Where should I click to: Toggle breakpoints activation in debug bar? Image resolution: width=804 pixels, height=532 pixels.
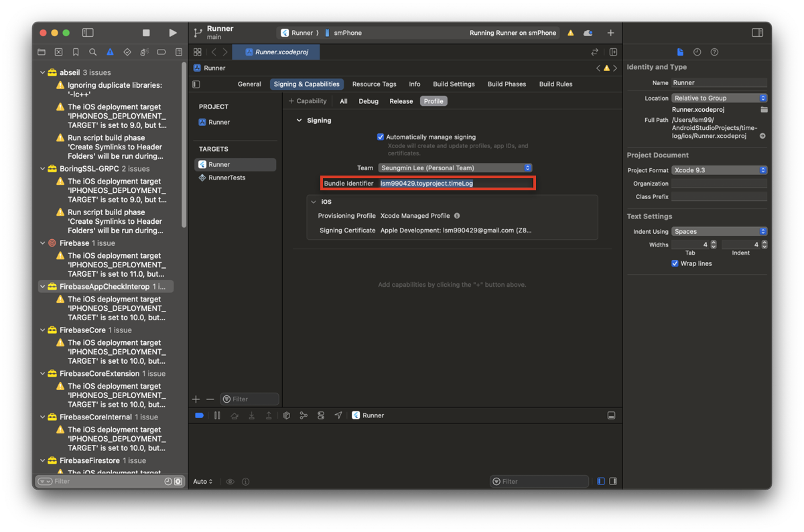point(199,415)
